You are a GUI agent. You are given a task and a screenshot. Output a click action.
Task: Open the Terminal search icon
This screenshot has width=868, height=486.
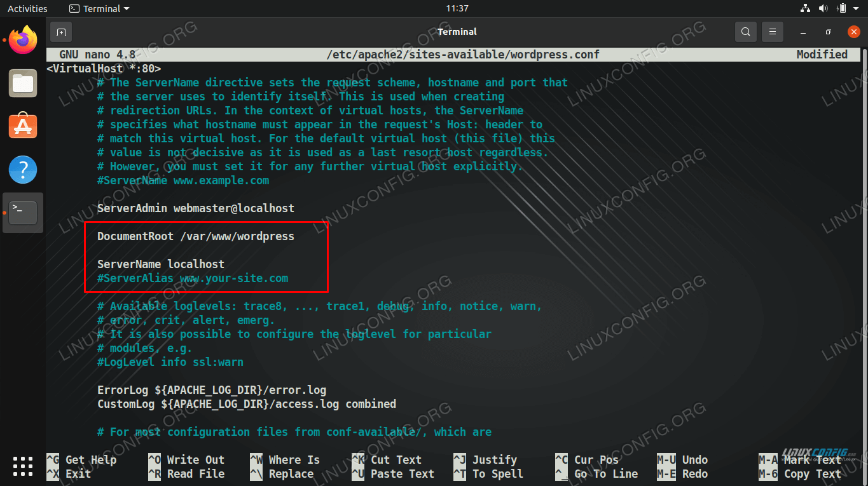click(745, 32)
